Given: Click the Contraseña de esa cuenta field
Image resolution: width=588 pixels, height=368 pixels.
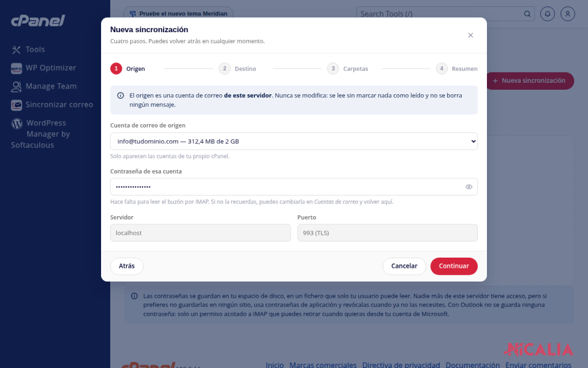Looking at the screenshot, I should pyautogui.click(x=293, y=187).
